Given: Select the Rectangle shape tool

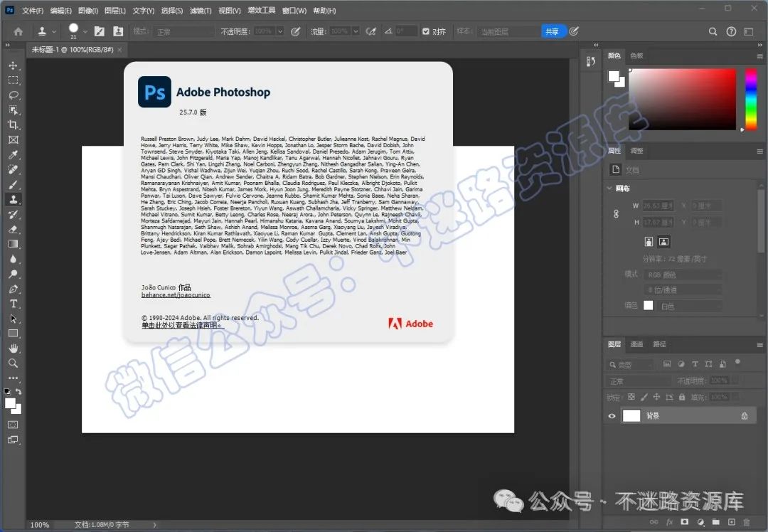Looking at the screenshot, I should point(14,334).
